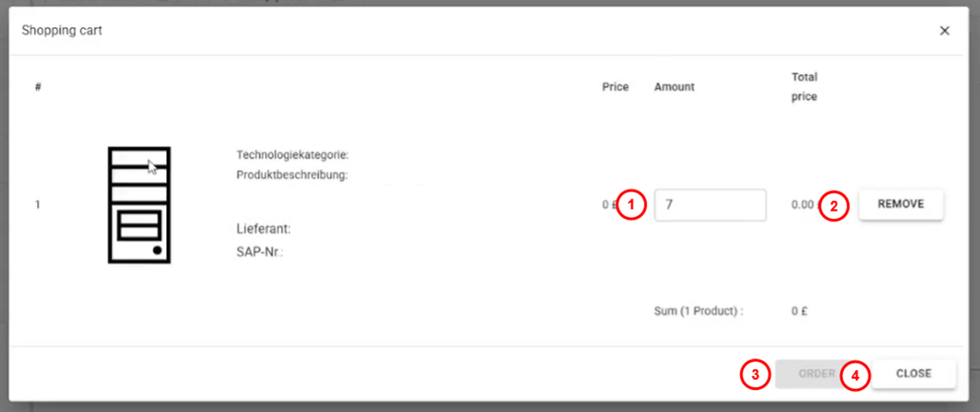Click red annotation circle number 1
980x412 pixels.
coord(631,206)
